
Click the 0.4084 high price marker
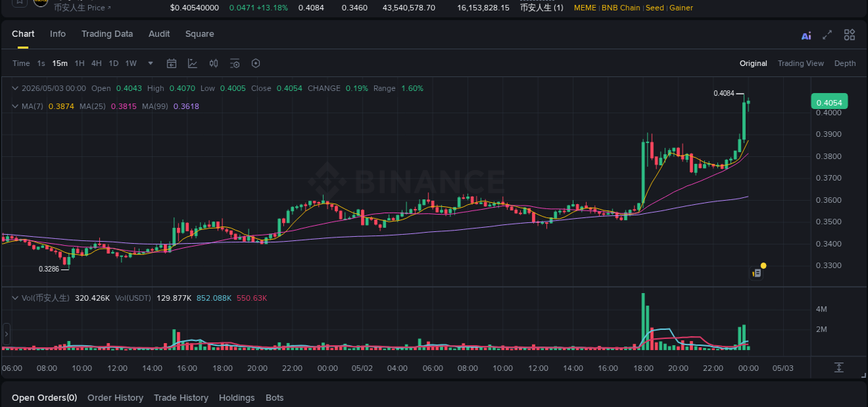pos(724,93)
